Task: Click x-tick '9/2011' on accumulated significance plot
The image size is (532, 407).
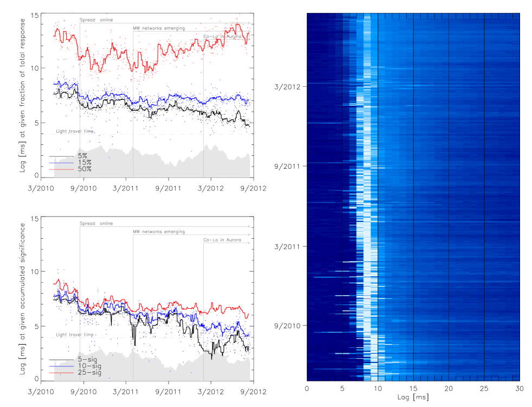Action: [x=168, y=392]
